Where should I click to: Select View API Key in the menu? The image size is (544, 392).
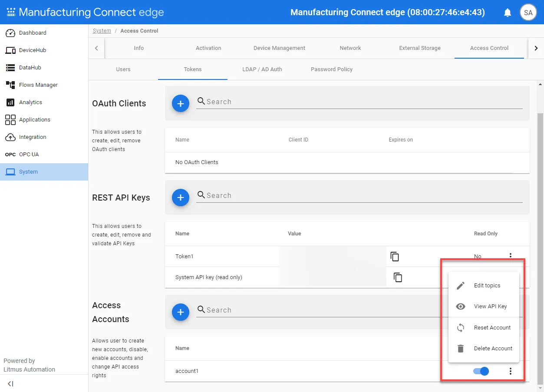click(x=484, y=306)
